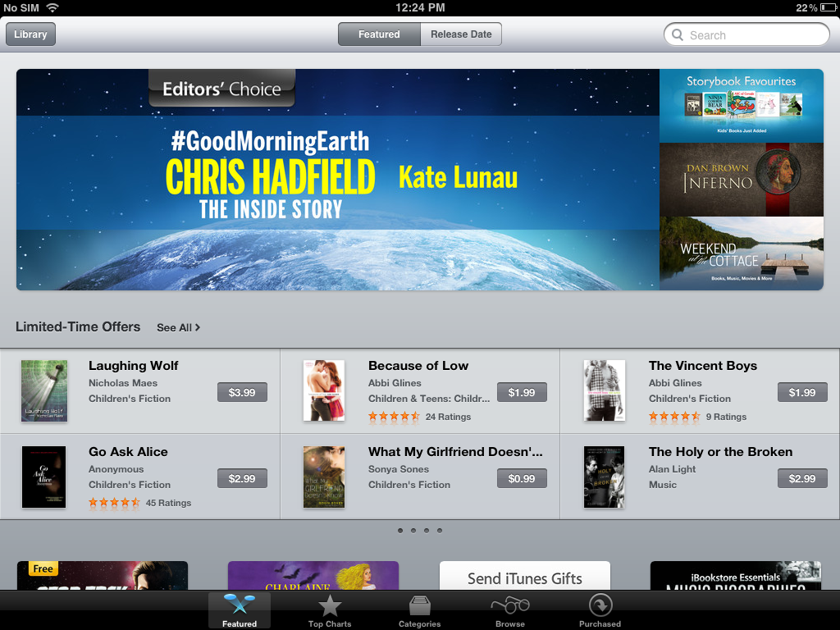This screenshot has width=840, height=630.
Task: Go back to Library
Action: coord(30,34)
